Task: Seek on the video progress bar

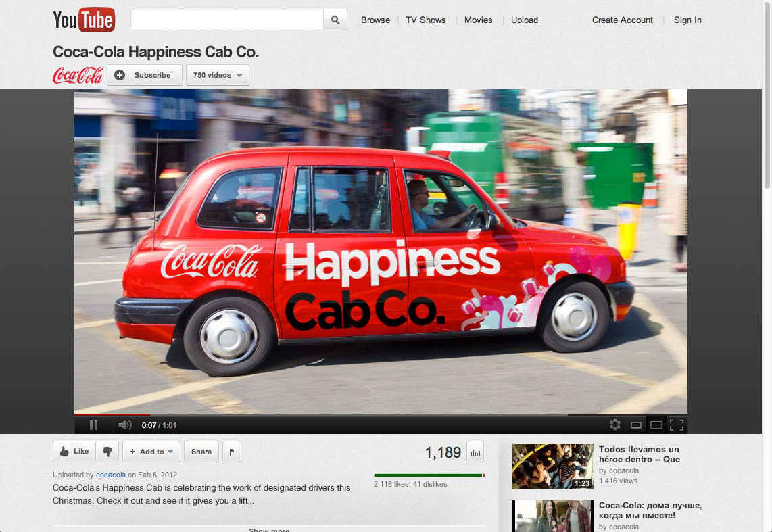Action: pos(381,415)
